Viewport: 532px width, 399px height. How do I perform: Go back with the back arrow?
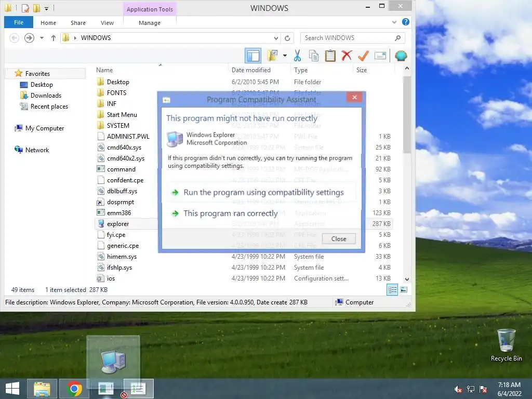pos(14,37)
